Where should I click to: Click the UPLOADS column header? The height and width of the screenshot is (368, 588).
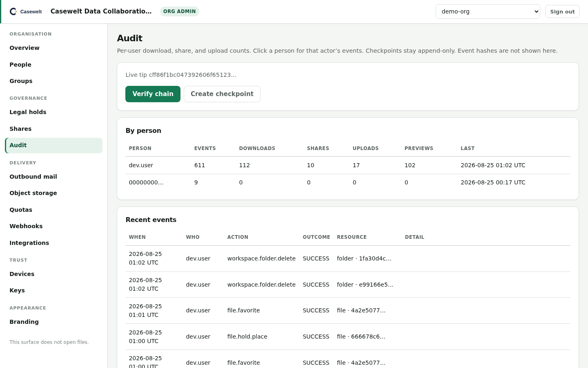(x=366, y=148)
